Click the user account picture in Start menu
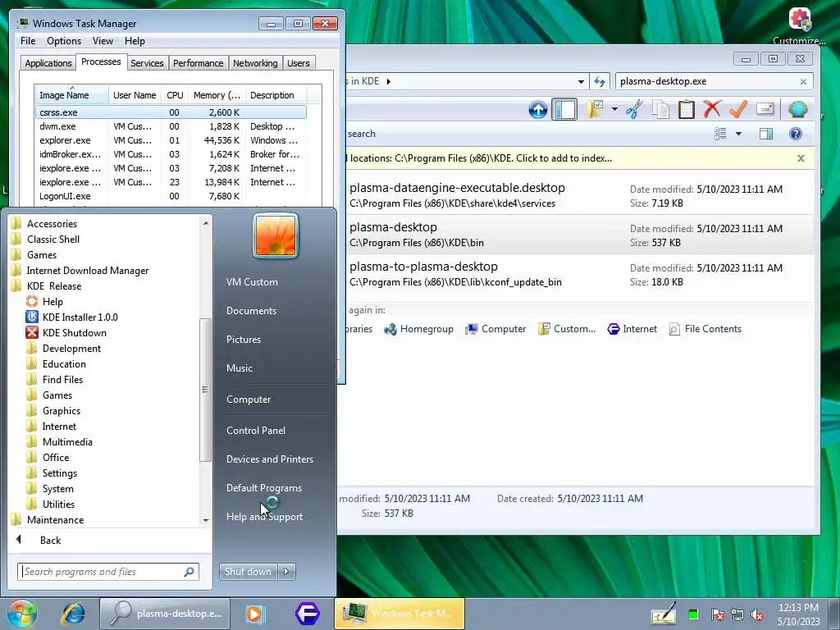840x630 pixels. coord(276,235)
